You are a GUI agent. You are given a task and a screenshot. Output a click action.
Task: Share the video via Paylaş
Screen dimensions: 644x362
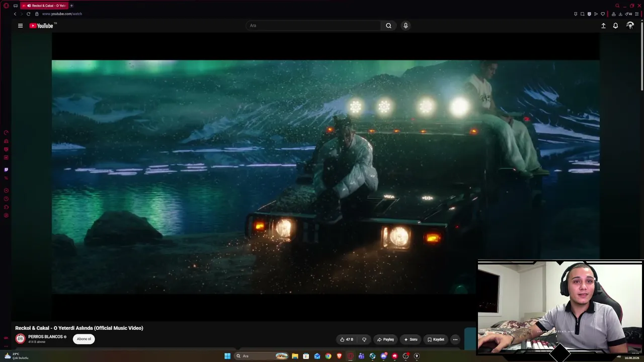point(385,339)
